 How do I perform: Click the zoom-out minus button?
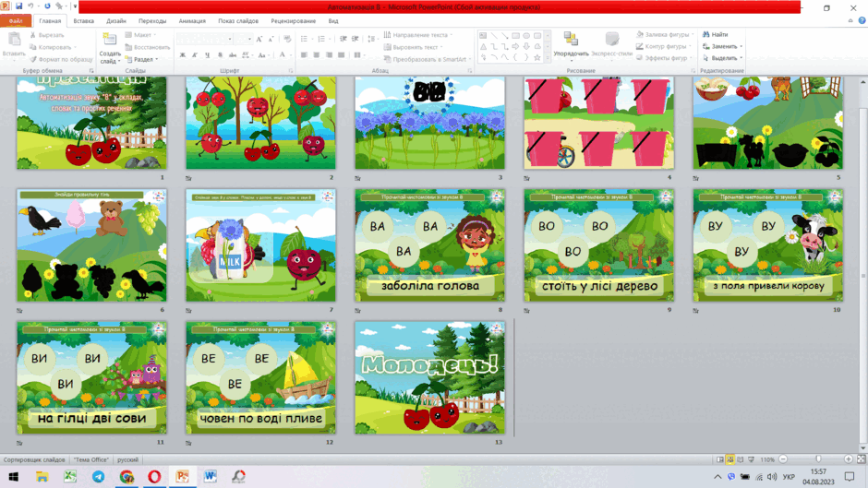tap(783, 459)
